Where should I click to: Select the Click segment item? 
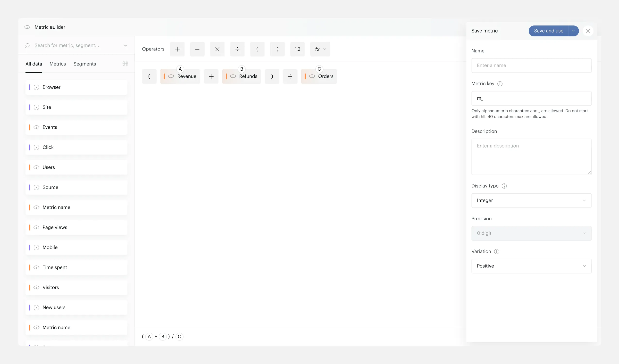pyautogui.click(x=76, y=147)
